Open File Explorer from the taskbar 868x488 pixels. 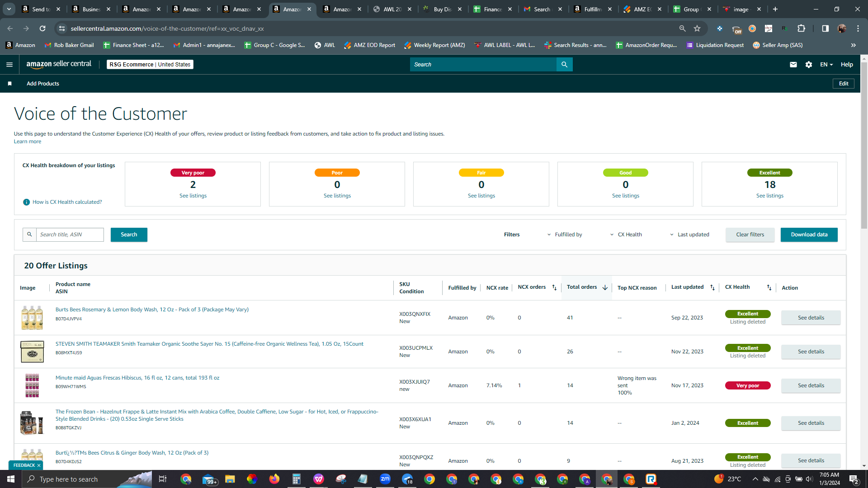tap(230, 479)
